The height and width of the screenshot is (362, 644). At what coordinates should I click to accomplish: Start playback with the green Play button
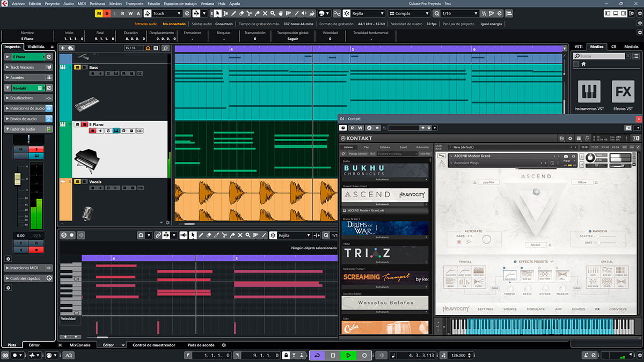pos(348,355)
